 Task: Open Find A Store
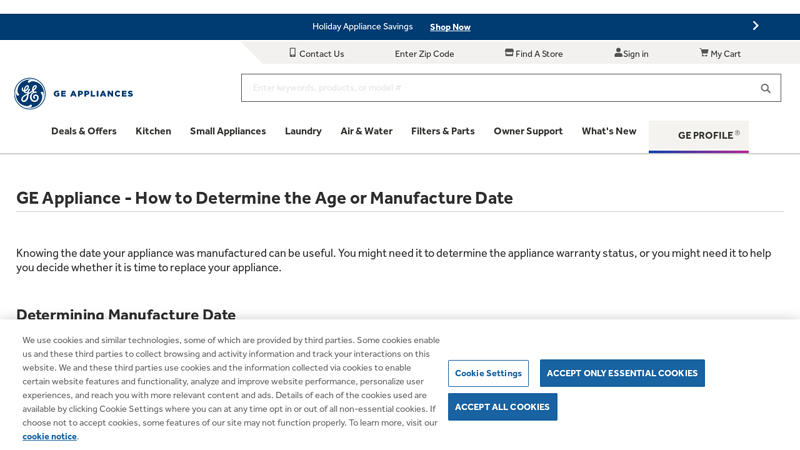click(539, 54)
